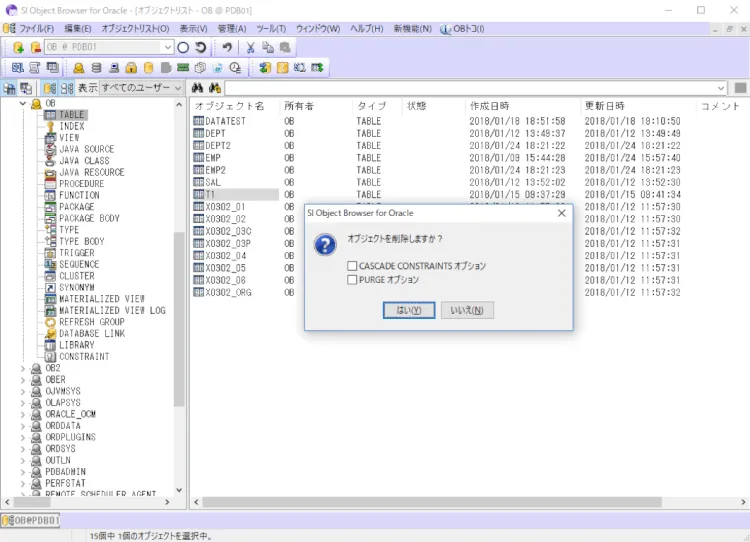Open the ヘルプ(H) menu
This screenshot has height=542, width=750.
pyautogui.click(x=367, y=29)
